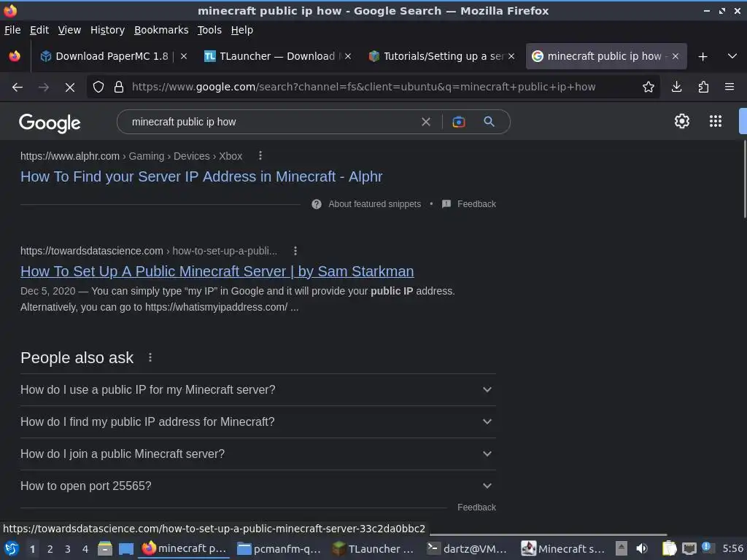Switch to Minecraft server window in taskbar
The image size is (747, 560).
562,548
